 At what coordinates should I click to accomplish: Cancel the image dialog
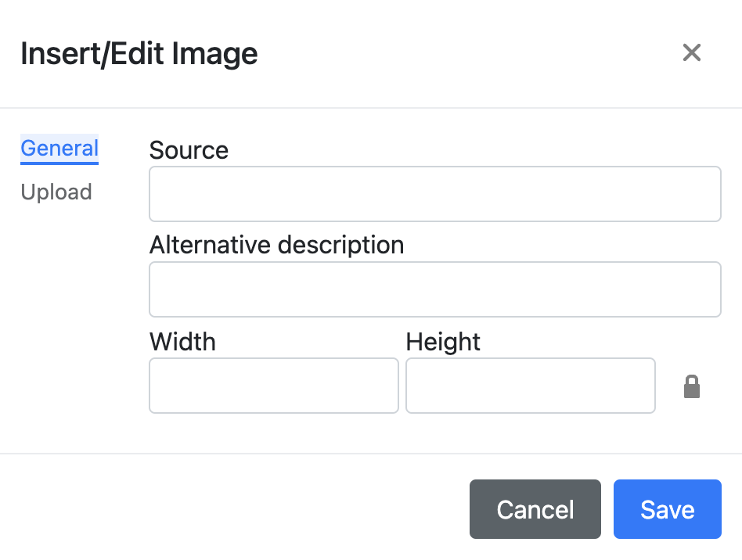tap(535, 509)
